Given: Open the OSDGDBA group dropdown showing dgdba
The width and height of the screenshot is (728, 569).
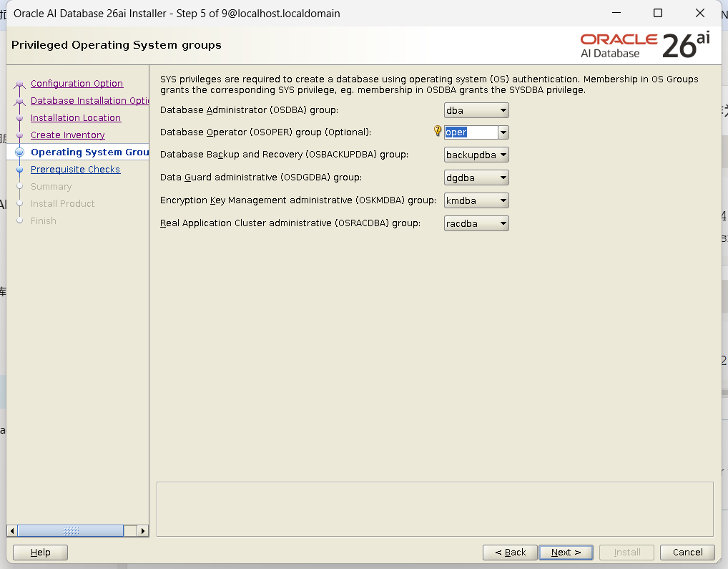Looking at the screenshot, I should tap(476, 177).
